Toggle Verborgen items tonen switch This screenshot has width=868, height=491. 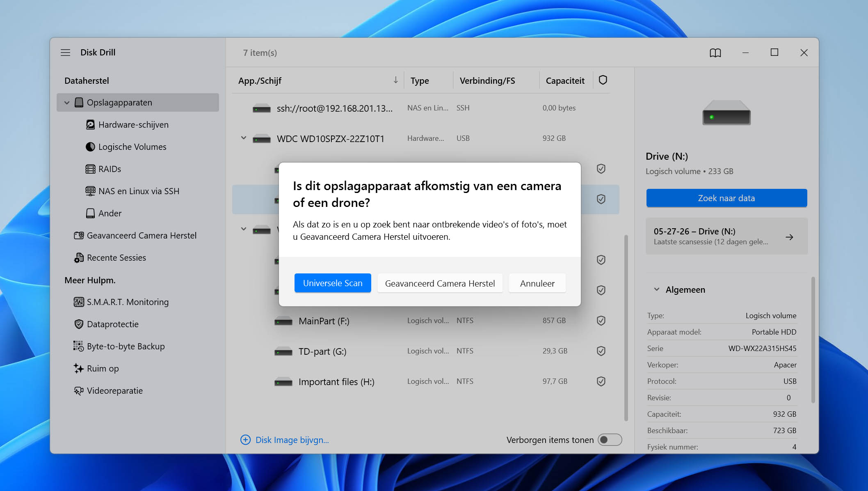[610, 440]
